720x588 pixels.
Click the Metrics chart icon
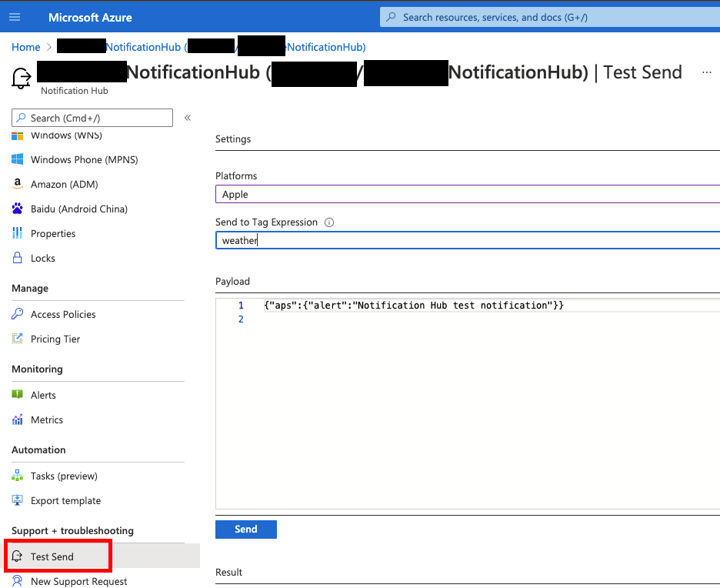tap(17, 419)
